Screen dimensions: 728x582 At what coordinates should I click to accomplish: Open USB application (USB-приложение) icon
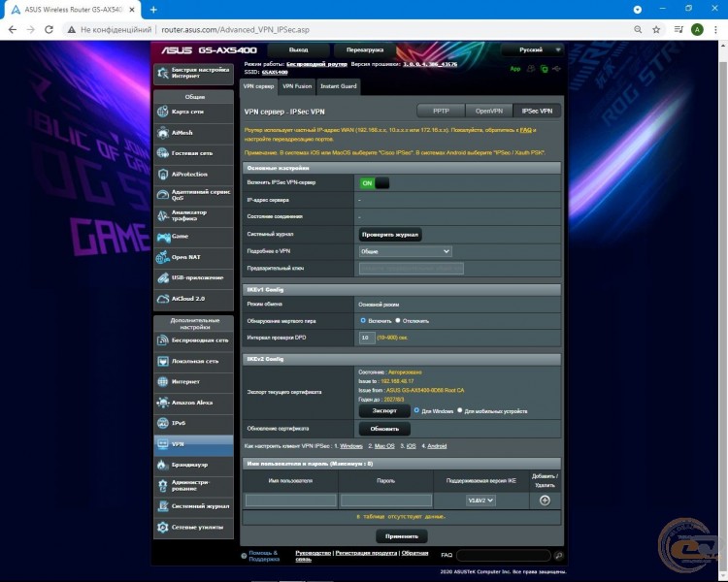point(162,278)
